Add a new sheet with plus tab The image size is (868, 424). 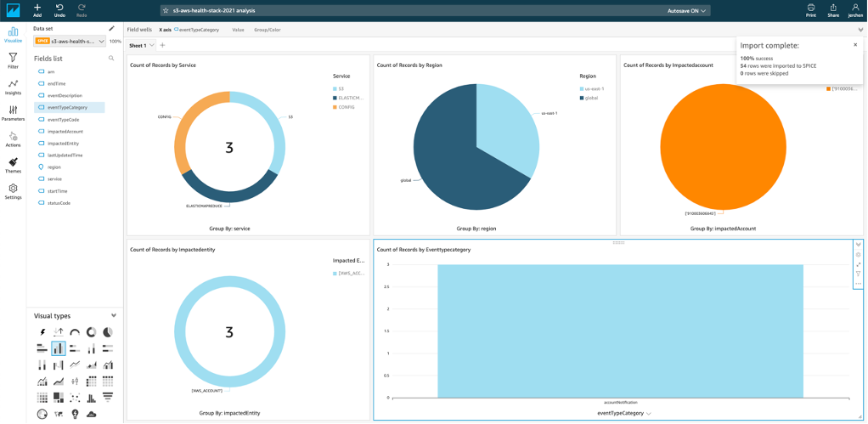(163, 45)
